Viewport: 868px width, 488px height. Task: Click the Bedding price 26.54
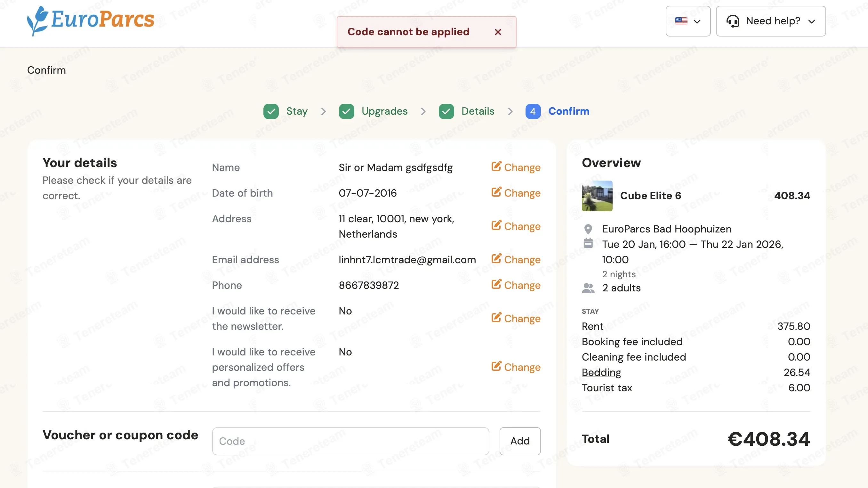797,372
